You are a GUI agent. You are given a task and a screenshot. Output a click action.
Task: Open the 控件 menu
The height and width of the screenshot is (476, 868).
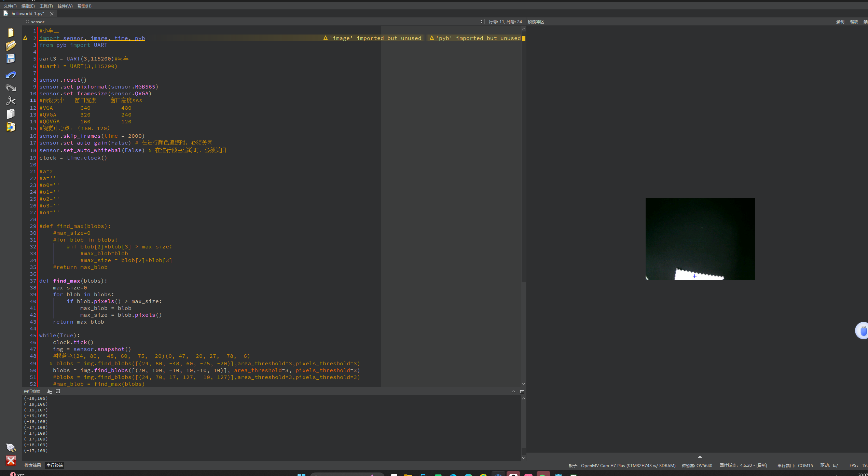(x=65, y=6)
